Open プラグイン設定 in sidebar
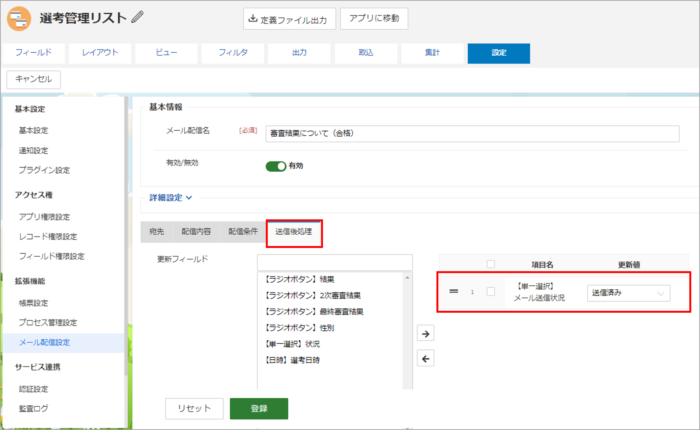This screenshot has height=430, width=700. 44,170
